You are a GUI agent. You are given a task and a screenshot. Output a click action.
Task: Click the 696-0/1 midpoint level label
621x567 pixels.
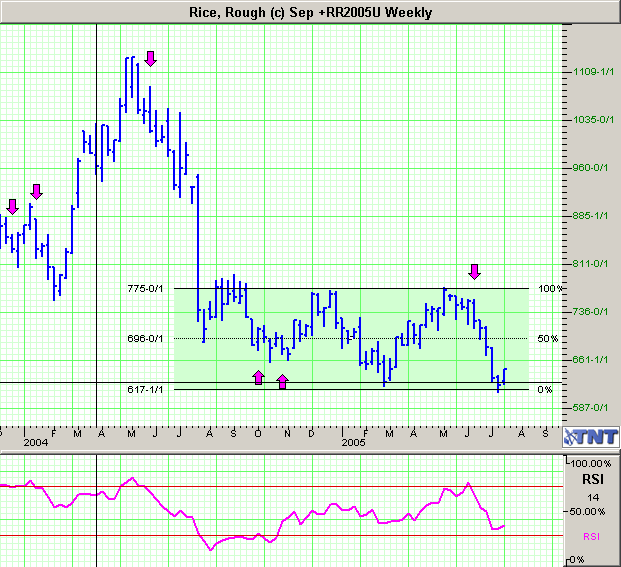pyautogui.click(x=146, y=339)
